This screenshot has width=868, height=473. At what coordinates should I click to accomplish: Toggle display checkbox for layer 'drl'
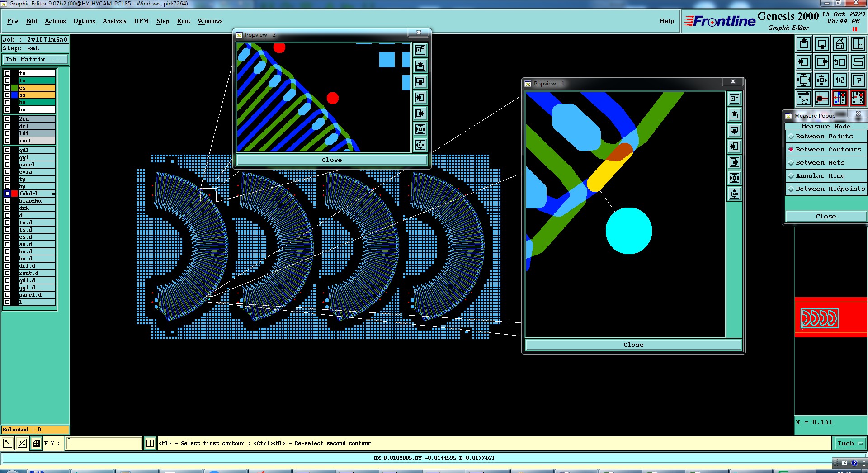pyautogui.click(x=7, y=126)
